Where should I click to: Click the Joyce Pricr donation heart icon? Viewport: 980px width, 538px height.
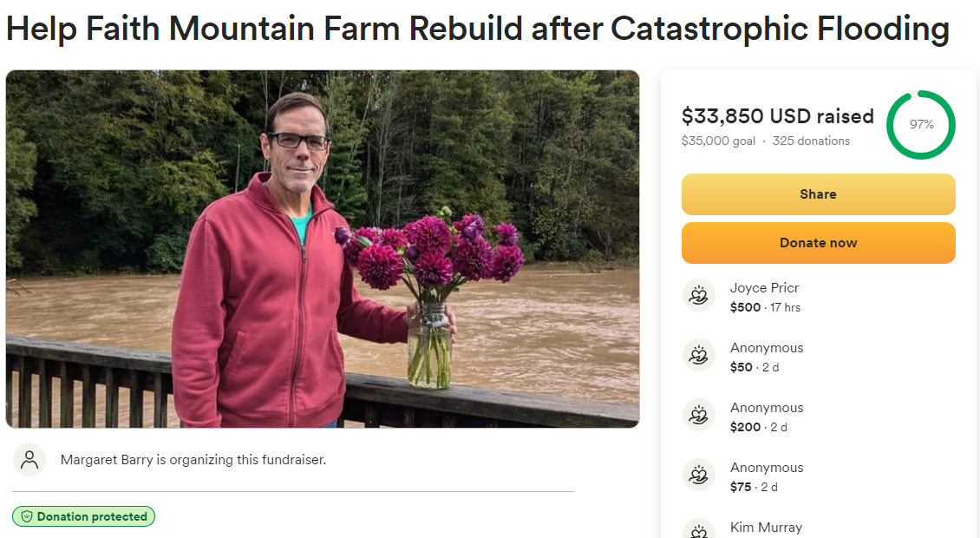point(698,296)
